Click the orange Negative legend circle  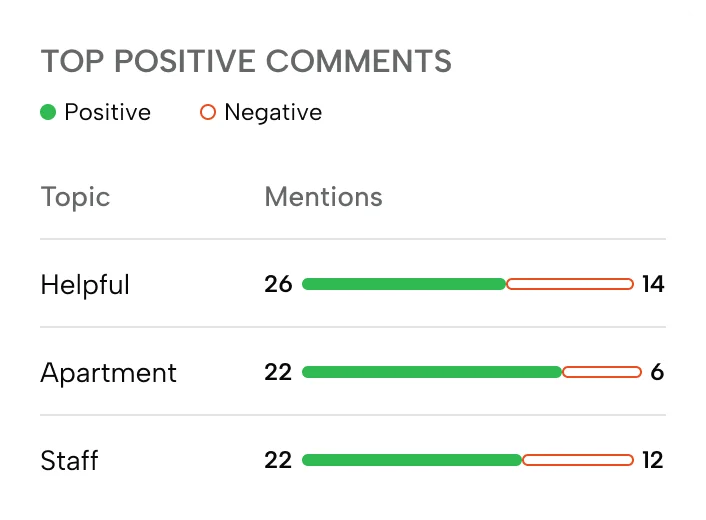[x=208, y=112]
